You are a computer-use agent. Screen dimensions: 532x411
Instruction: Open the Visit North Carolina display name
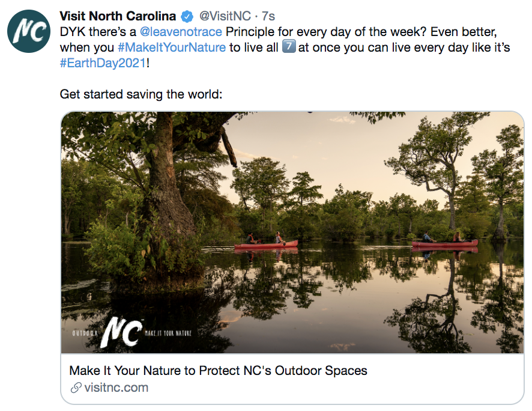point(118,16)
